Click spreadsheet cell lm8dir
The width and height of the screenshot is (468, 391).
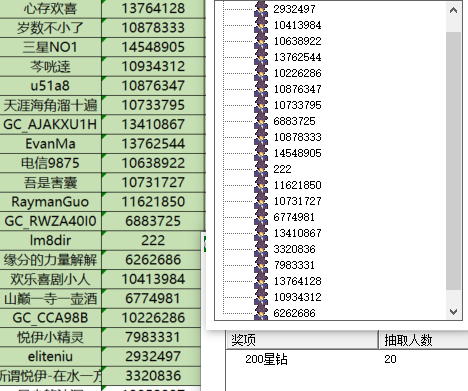pos(50,240)
